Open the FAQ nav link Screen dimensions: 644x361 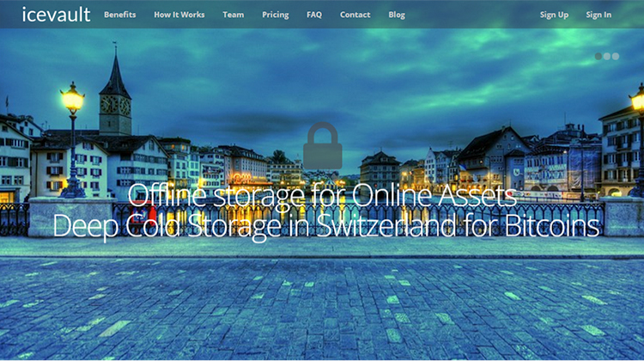coord(314,15)
